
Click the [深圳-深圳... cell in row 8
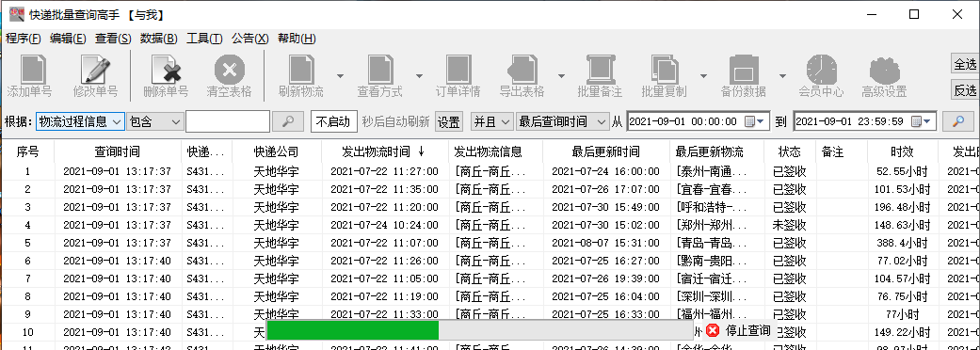[x=716, y=296]
